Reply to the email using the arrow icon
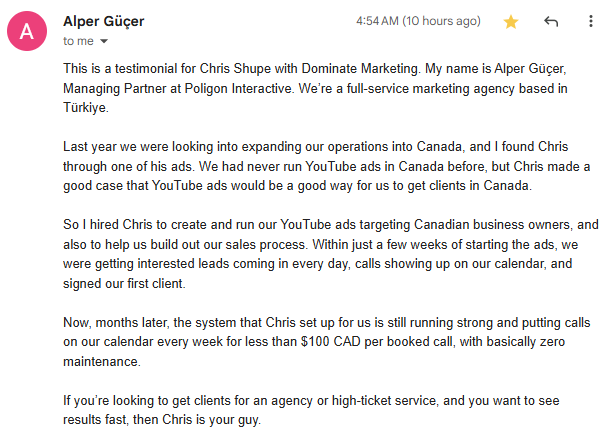This screenshot has width=612, height=445. 550,21
